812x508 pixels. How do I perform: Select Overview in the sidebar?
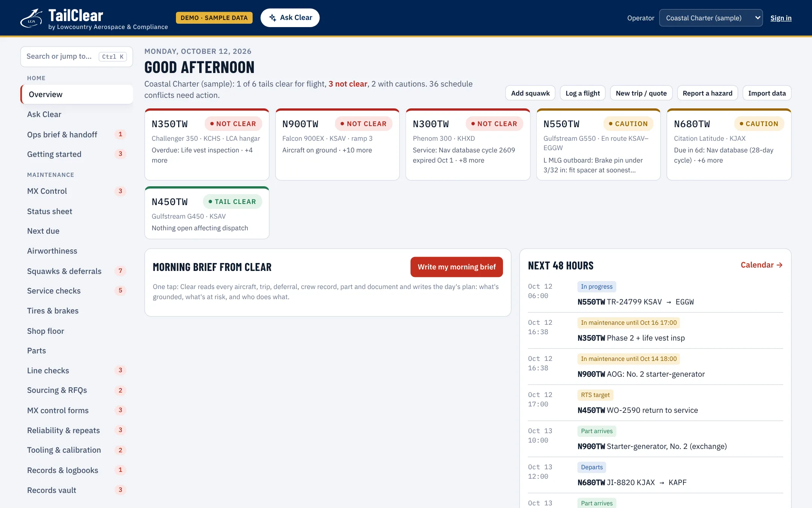coord(77,94)
